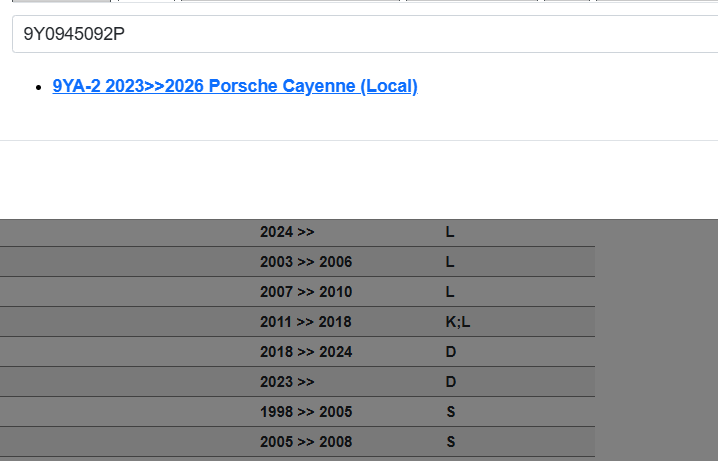
Task: Click the S code in 1998 >> 2005 row
Action: pos(450,412)
